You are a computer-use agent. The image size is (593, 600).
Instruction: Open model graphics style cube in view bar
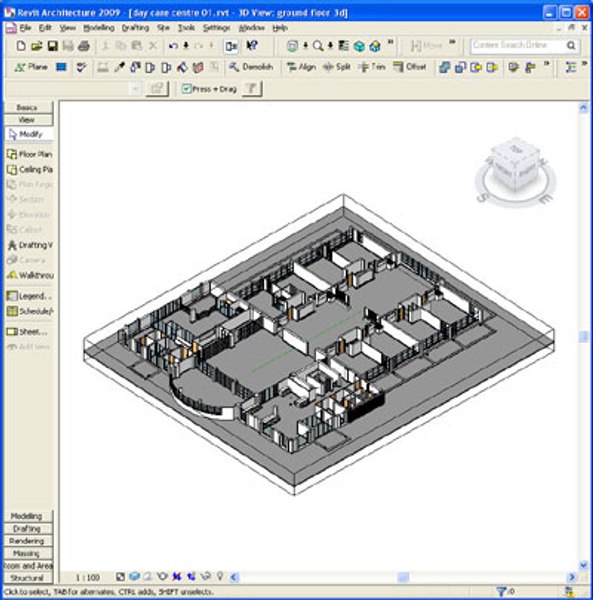tap(134, 576)
